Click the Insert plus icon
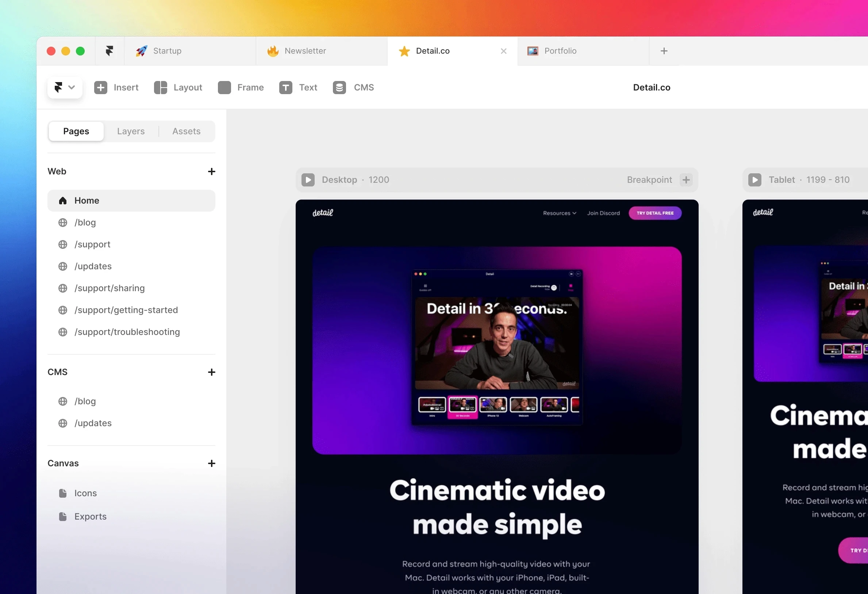The width and height of the screenshot is (868, 594). [x=100, y=87]
